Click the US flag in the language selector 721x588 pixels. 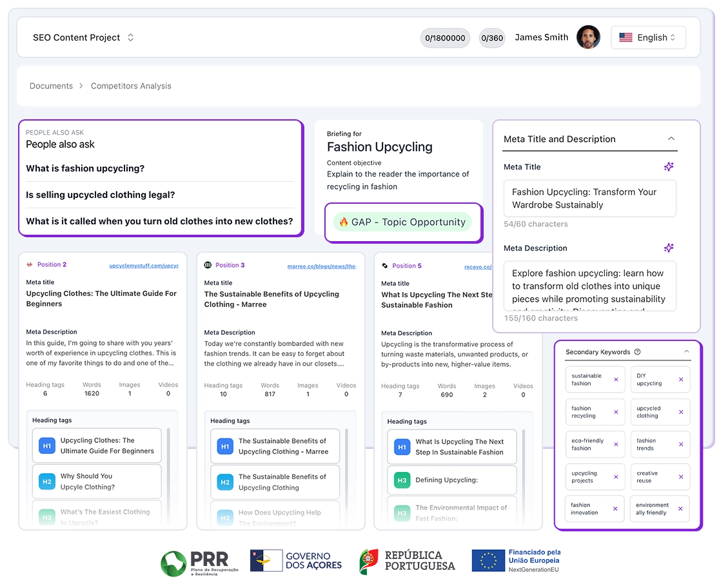pos(626,37)
